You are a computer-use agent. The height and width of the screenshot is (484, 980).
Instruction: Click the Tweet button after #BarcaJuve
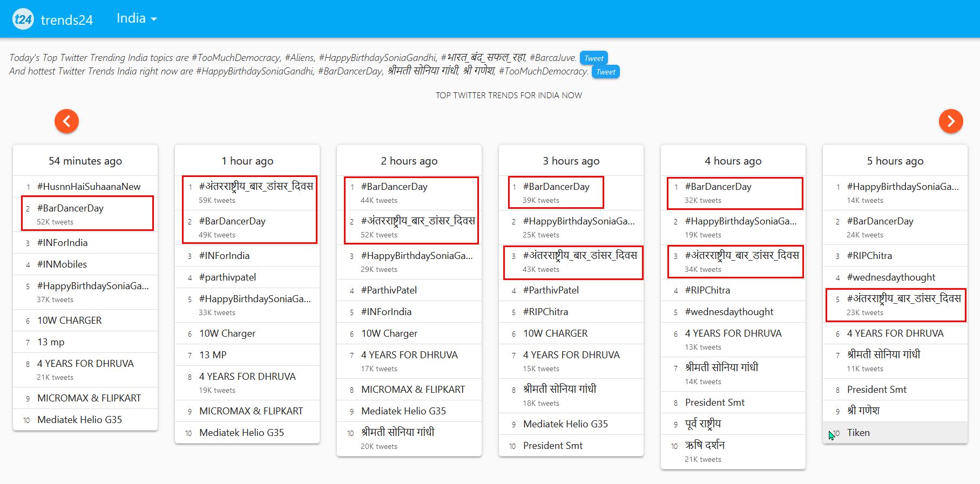tap(594, 58)
